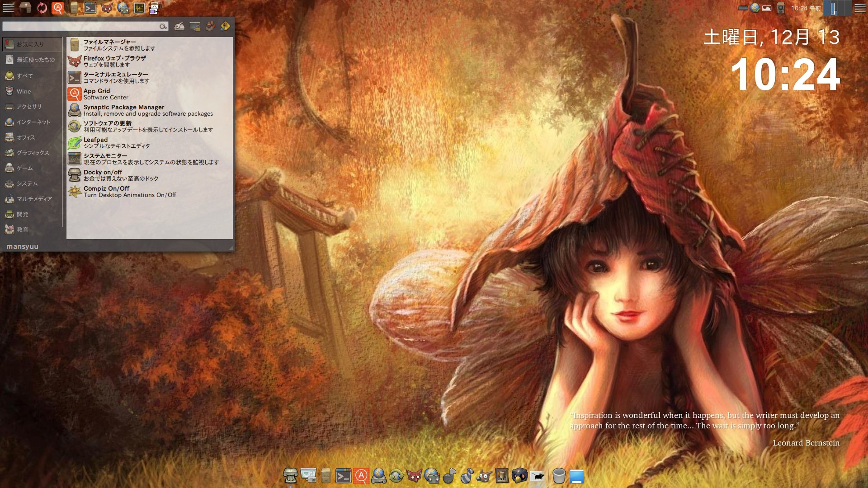Open the Wine category
Image resolution: width=868 pixels, height=488 pixels.
point(32,91)
